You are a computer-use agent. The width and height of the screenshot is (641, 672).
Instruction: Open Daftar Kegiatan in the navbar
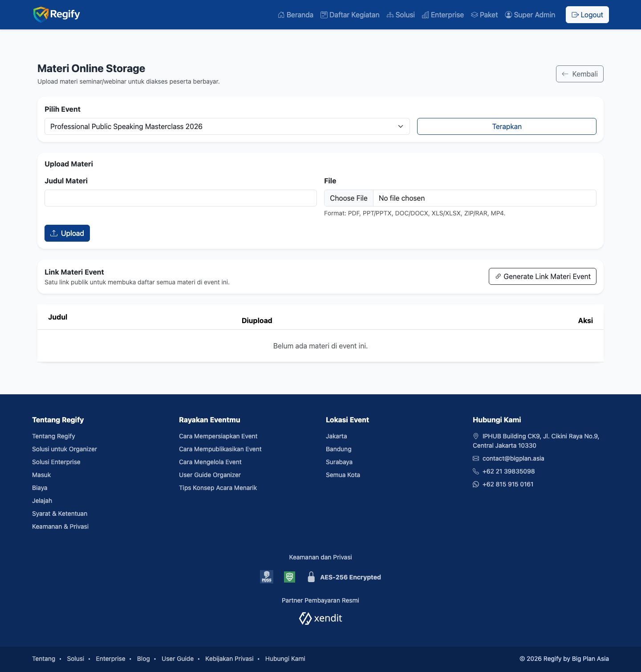pos(350,15)
